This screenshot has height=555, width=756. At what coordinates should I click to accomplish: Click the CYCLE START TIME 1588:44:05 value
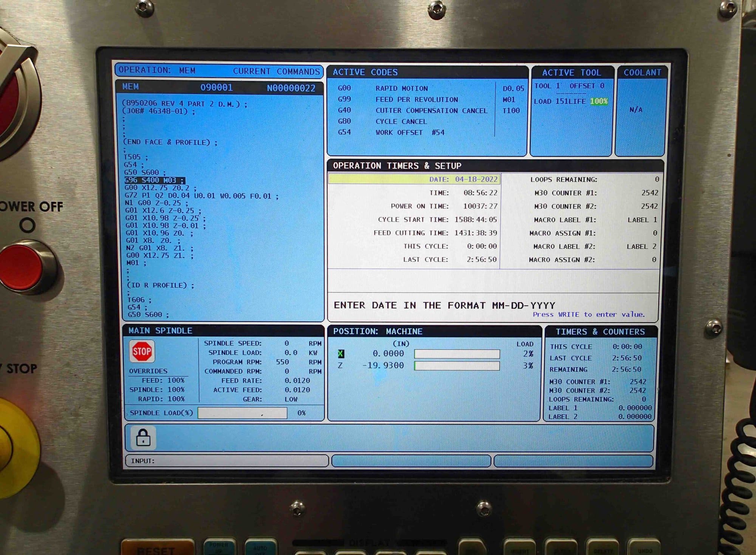click(476, 220)
